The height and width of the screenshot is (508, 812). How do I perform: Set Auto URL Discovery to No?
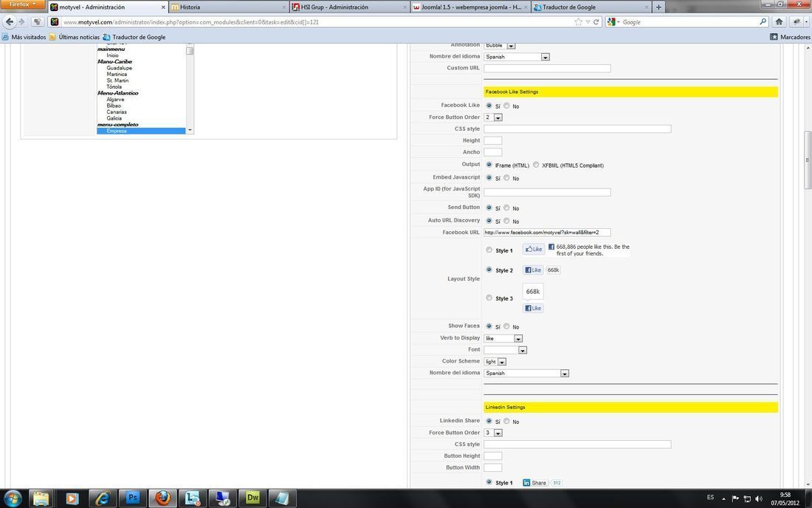click(506, 221)
